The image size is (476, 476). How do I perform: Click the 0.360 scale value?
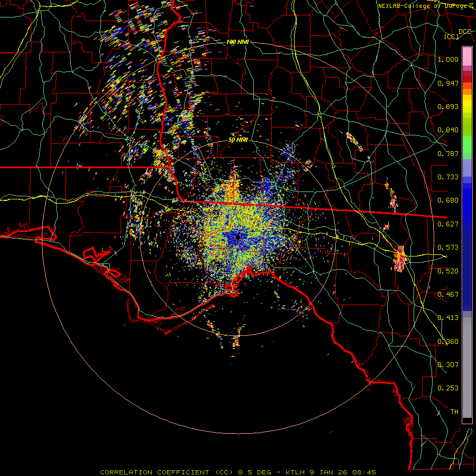click(448, 342)
